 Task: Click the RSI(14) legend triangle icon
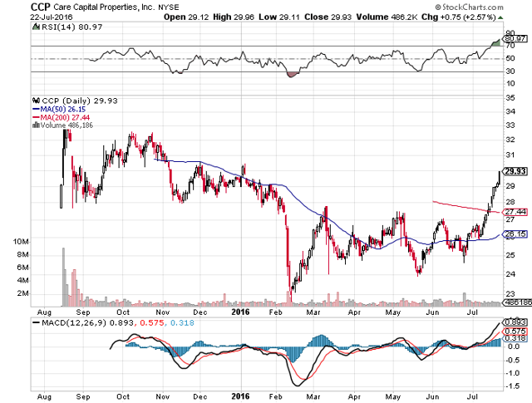tap(36, 27)
